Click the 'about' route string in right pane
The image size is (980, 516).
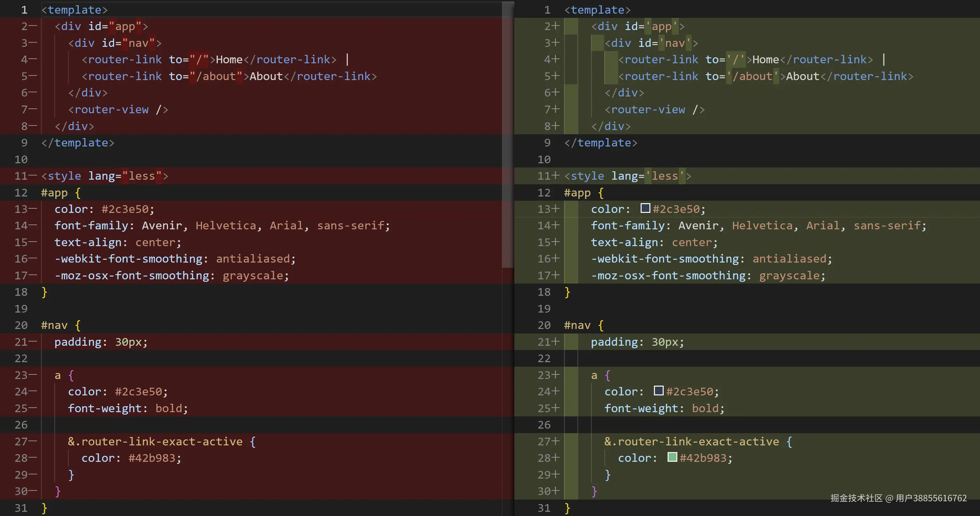[752, 77]
